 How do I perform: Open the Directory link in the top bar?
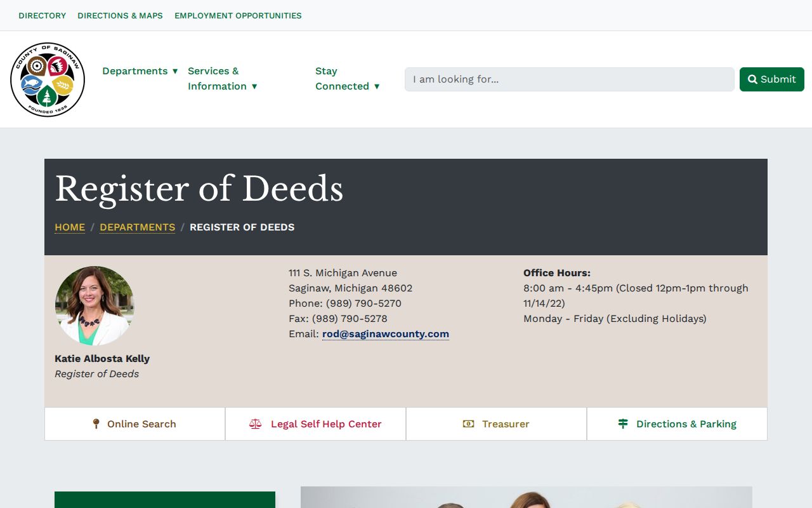pos(43,15)
